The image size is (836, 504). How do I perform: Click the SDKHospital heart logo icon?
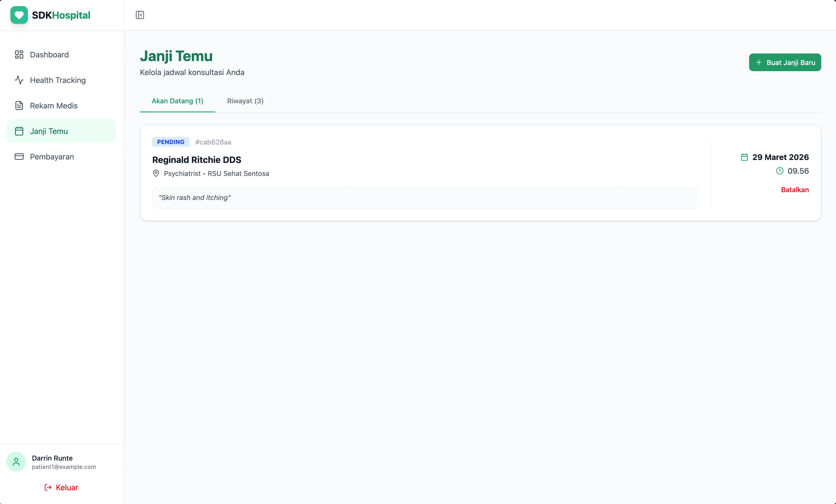pos(19,15)
